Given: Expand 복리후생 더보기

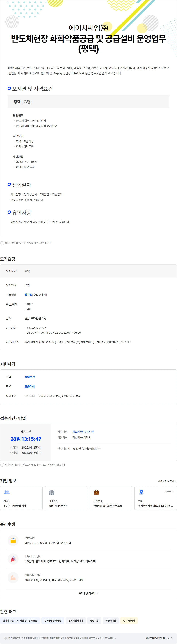Looking at the screenshot, I should coord(88,593).
